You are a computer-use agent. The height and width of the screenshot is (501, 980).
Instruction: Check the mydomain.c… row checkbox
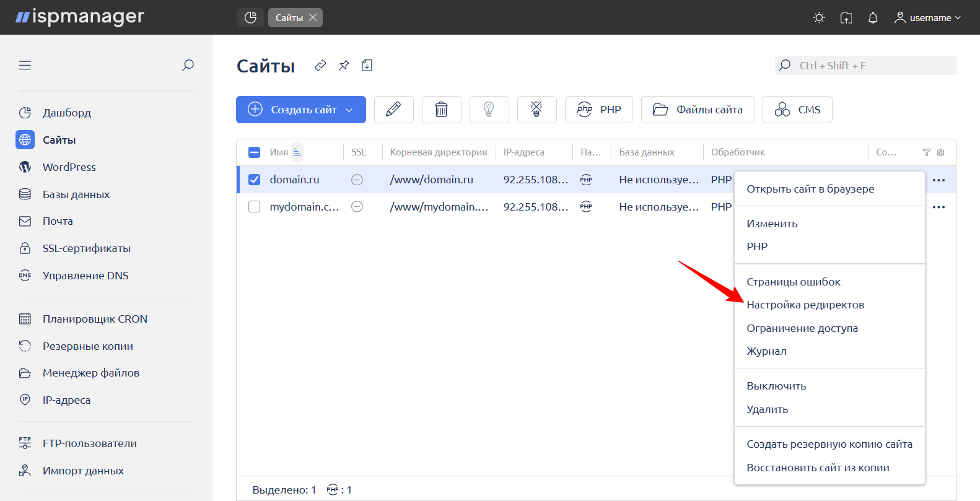click(x=254, y=207)
